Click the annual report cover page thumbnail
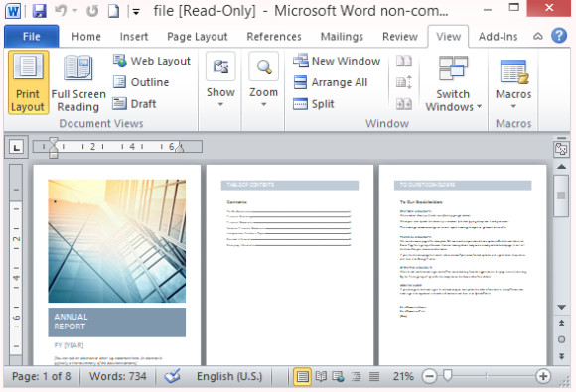 pyautogui.click(x=117, y=264)
